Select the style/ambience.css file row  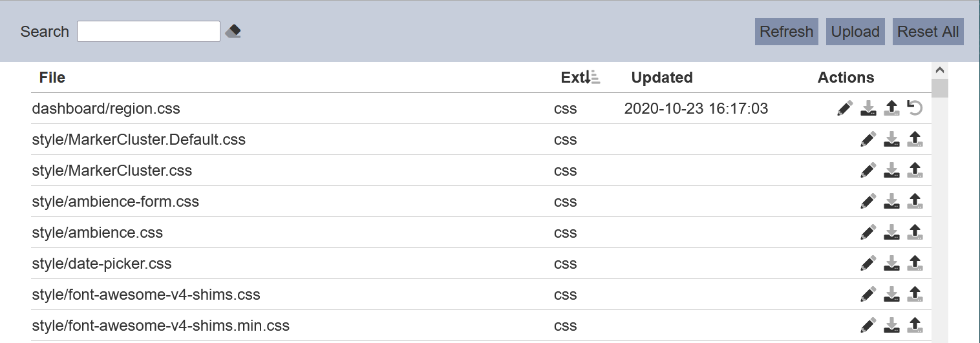(481, 232)
